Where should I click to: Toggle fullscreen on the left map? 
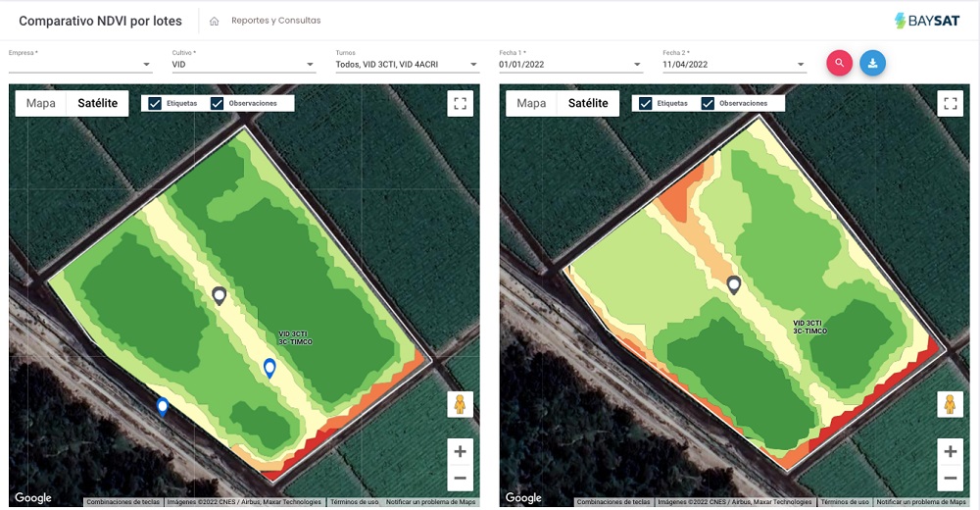click(460, 103)
